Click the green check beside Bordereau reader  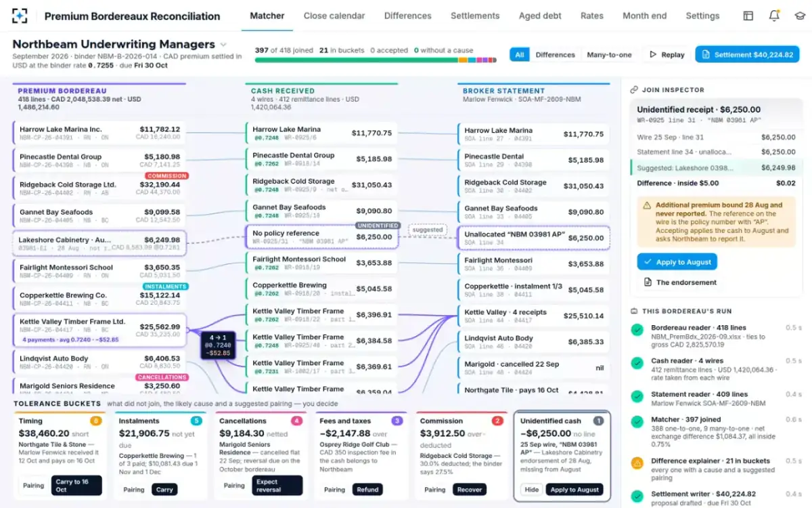(x=637, y=331)
